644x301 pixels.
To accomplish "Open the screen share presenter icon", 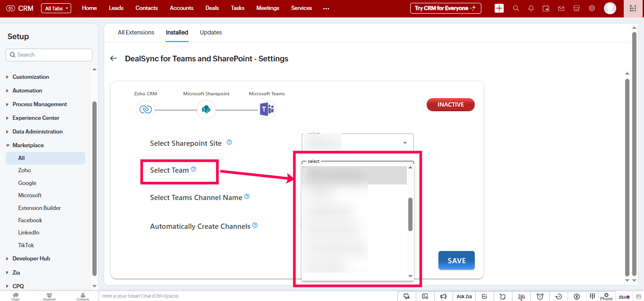I will (x=406, y=296).
